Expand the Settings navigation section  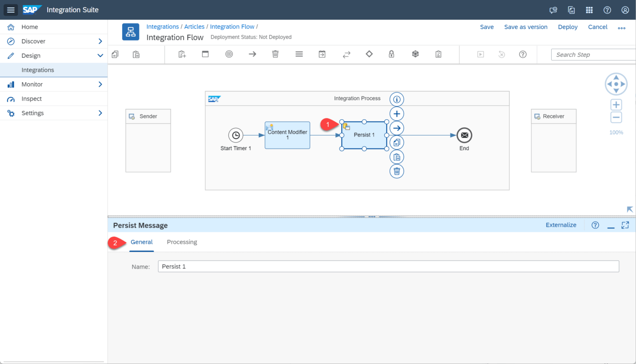coord(100,113)
